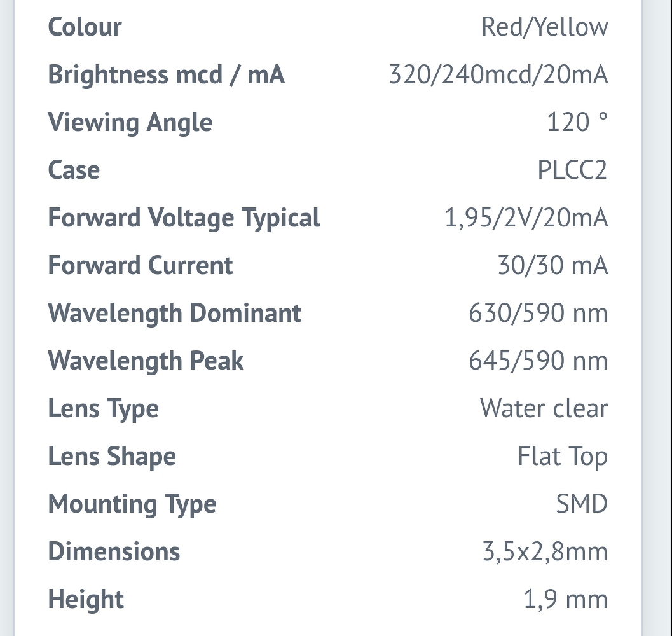Screen dimensions: 672x636
Task: Click the 'Forward Current' label
Action: click(x=141, y=266)
